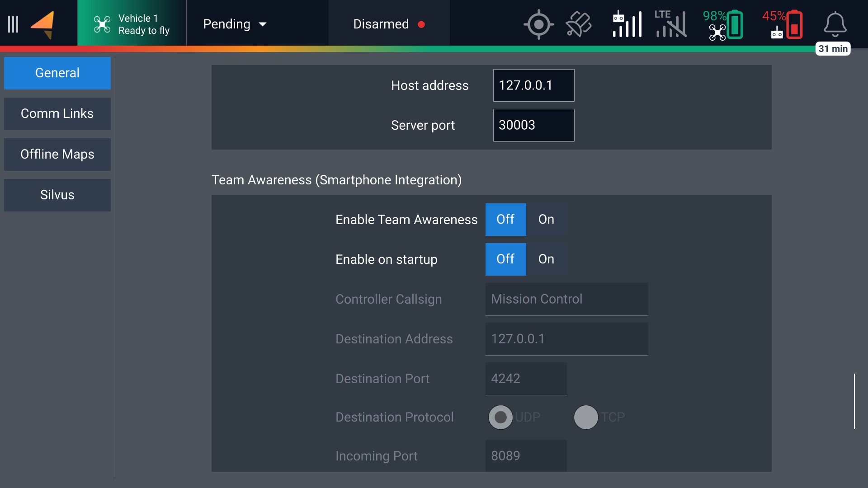Click the Disarmed status button
The image size is (868, 488).
389,24
